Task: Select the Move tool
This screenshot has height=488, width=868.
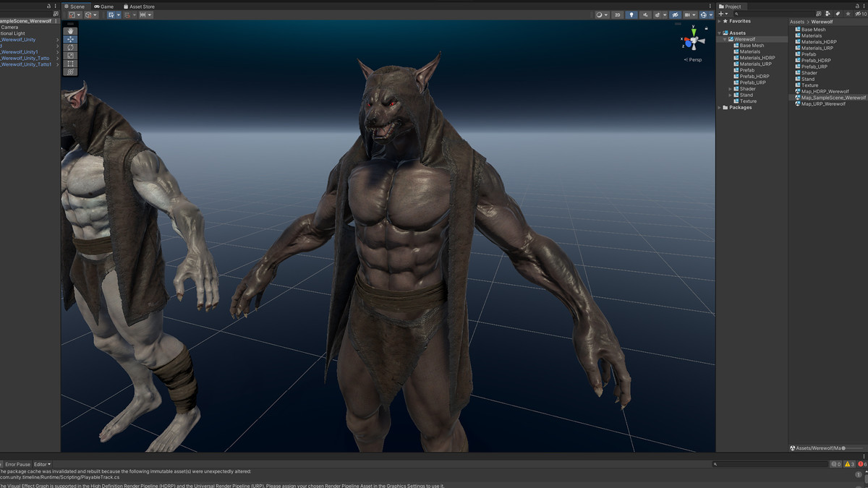Action: [x=70, y=39]
